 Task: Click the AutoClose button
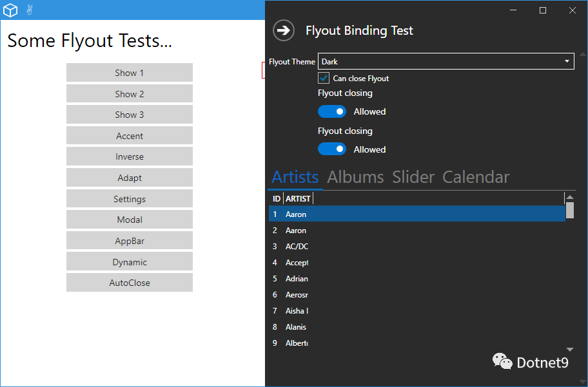[130, 283]
